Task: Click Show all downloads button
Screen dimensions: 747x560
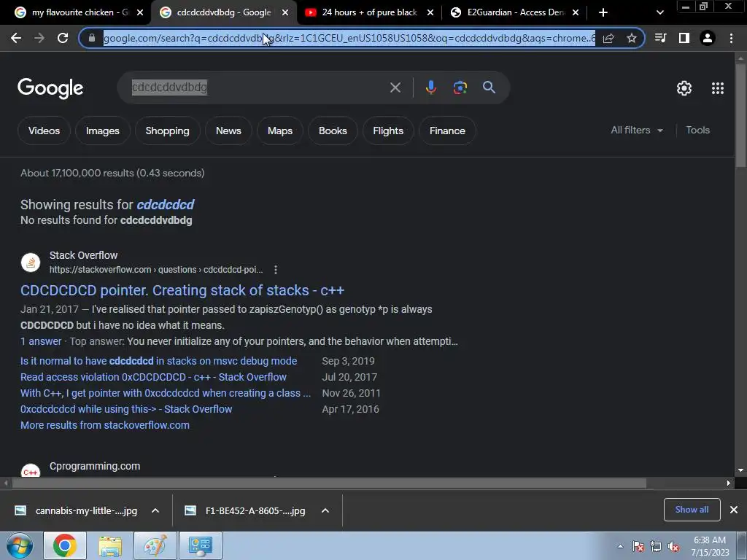Action: [x=692, y=510]
